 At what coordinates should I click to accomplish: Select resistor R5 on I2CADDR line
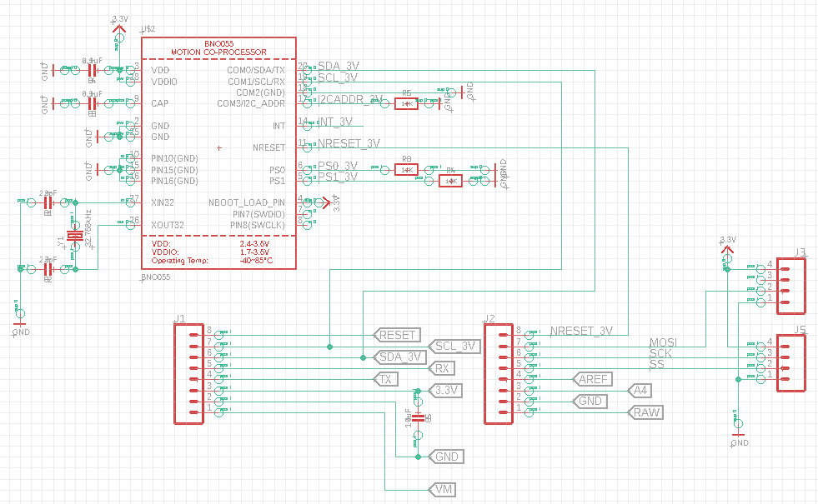click(406, 104)
